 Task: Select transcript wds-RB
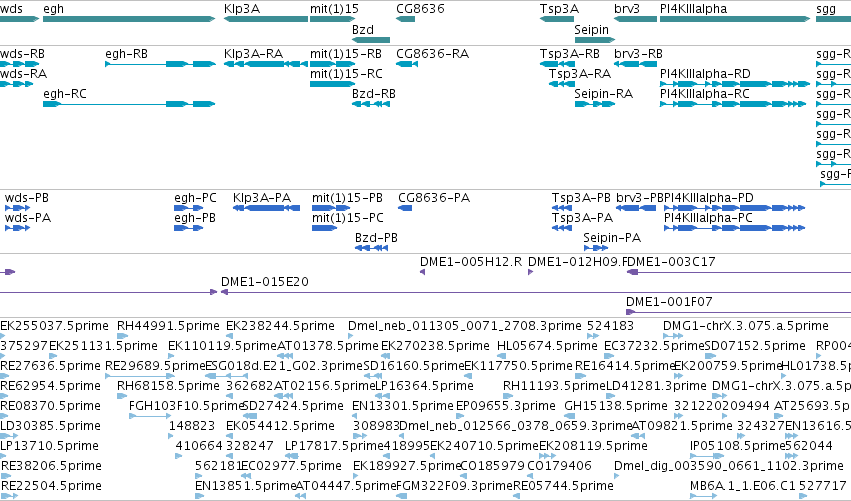tap(22, 54)
